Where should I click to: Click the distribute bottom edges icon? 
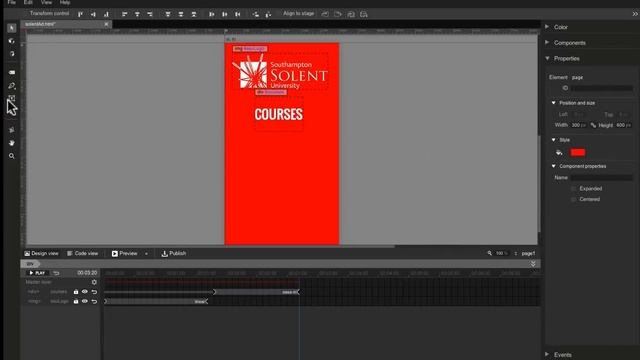tap(194, 14)
